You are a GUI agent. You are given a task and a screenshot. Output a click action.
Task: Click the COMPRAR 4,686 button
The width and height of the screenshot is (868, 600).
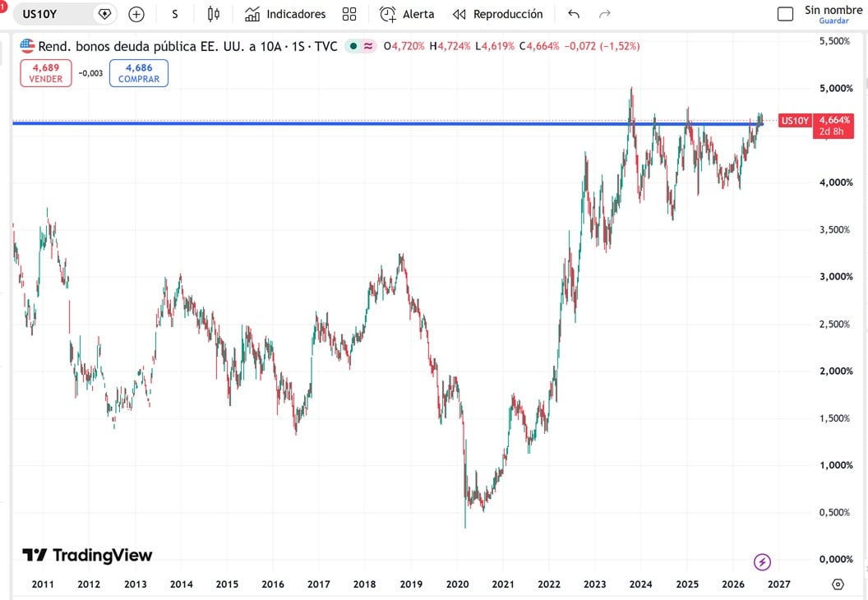click(139, 73)
